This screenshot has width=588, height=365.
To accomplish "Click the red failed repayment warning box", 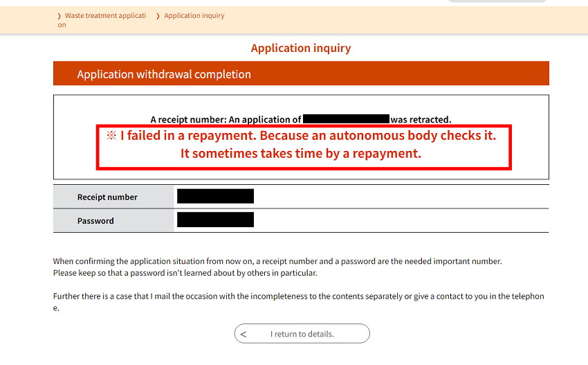I will click(304, 148).
